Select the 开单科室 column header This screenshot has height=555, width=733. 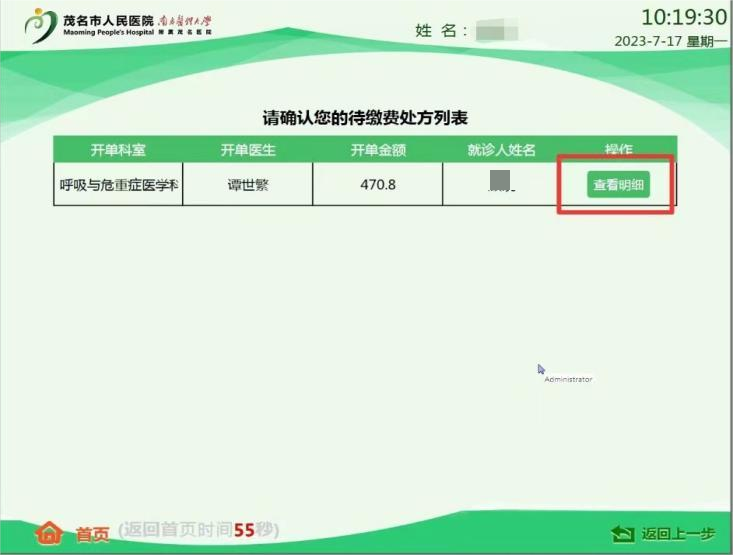click(118, 150)
